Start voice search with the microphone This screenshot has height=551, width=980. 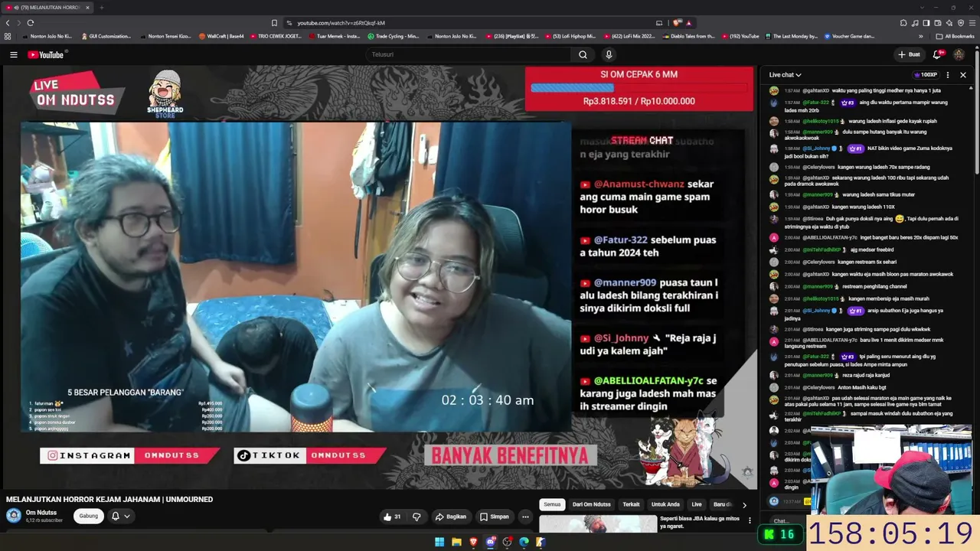point(609,54)
